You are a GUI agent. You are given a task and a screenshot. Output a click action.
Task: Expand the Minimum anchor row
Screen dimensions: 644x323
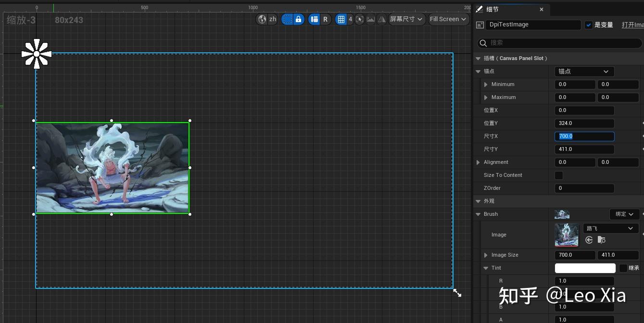tap(486, 84)
